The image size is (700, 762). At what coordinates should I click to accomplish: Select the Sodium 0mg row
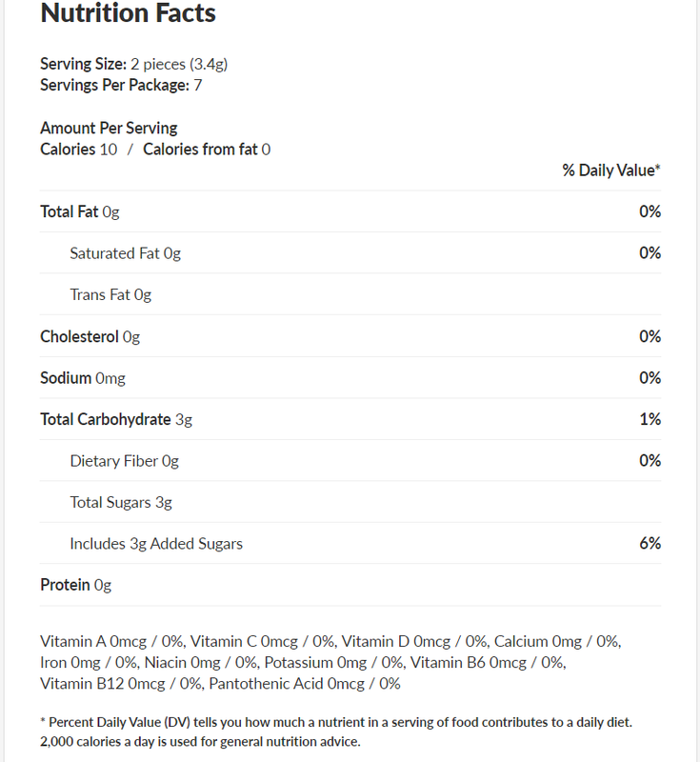(x=83, y=378)
